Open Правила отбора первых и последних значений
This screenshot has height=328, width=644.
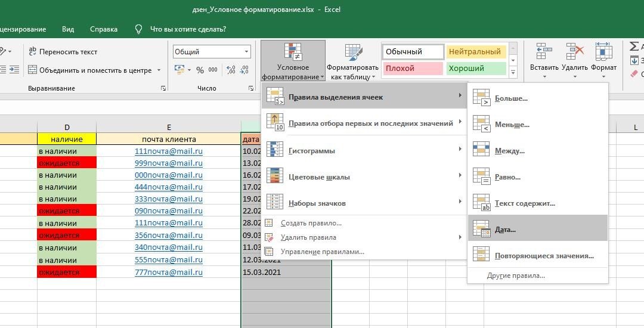click(364, 122)
